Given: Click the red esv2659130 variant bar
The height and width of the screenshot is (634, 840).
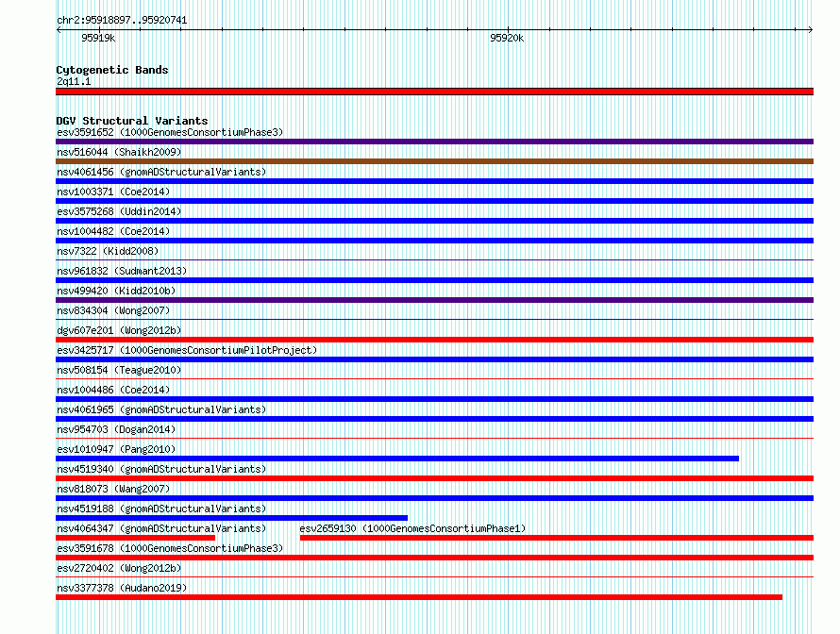Looking at the screenshot, I should click(557, 538).
